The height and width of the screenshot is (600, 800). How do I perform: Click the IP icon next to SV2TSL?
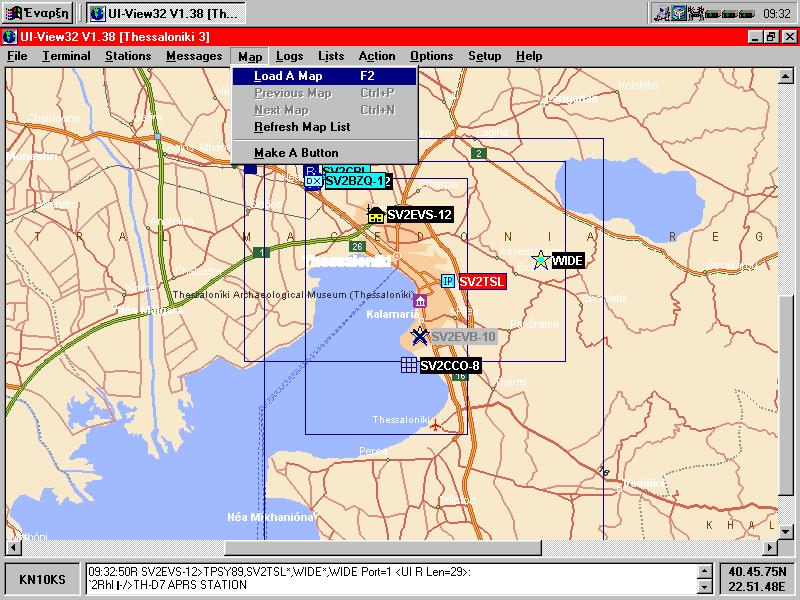(447, 281)
